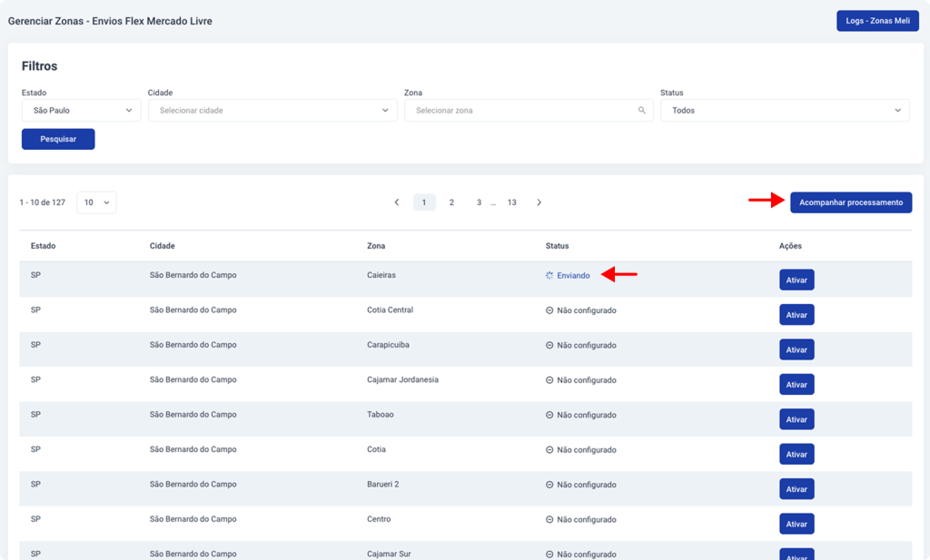The height and width of the screenshot is (560, 930).
Task: Click São Bernardo do Campo in Caieiras row
Action: tap(193, 275)
